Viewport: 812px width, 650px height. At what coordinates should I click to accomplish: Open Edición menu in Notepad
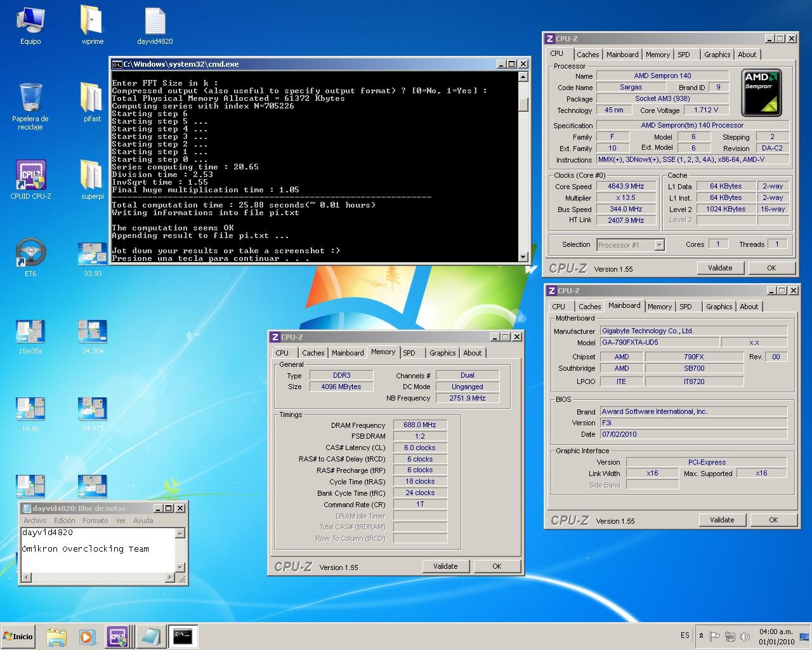tap(65, 521)
